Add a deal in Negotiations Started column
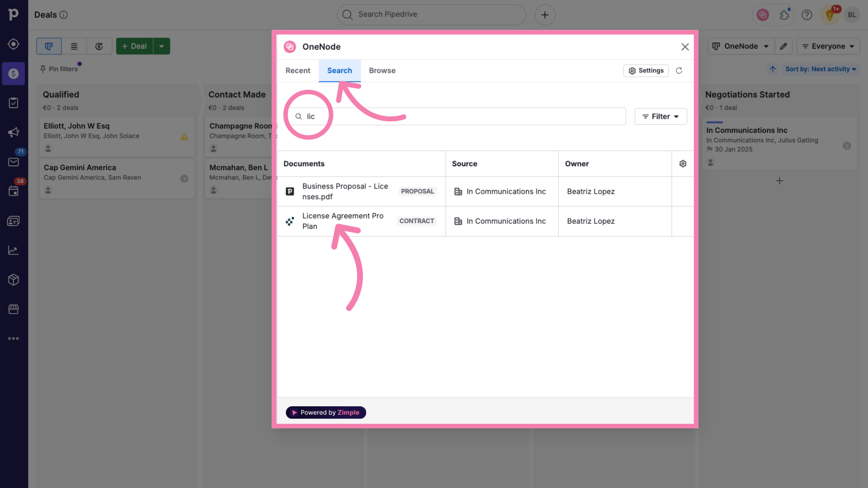 [x=779, y=181]
